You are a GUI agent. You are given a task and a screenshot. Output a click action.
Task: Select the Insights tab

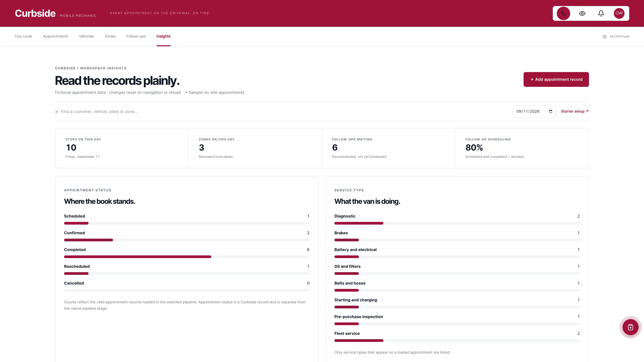click(x=164, y=36)
